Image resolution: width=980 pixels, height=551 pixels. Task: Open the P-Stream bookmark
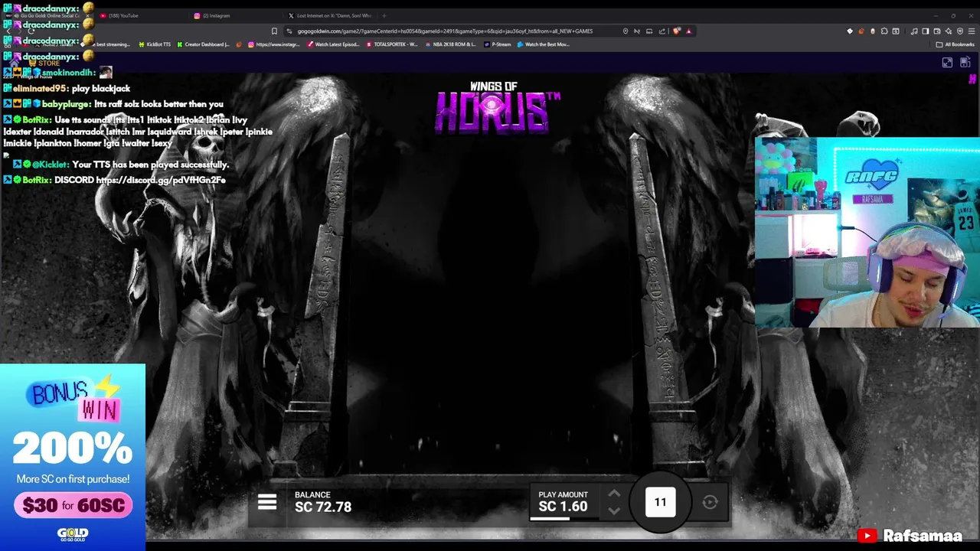[497, 44]
